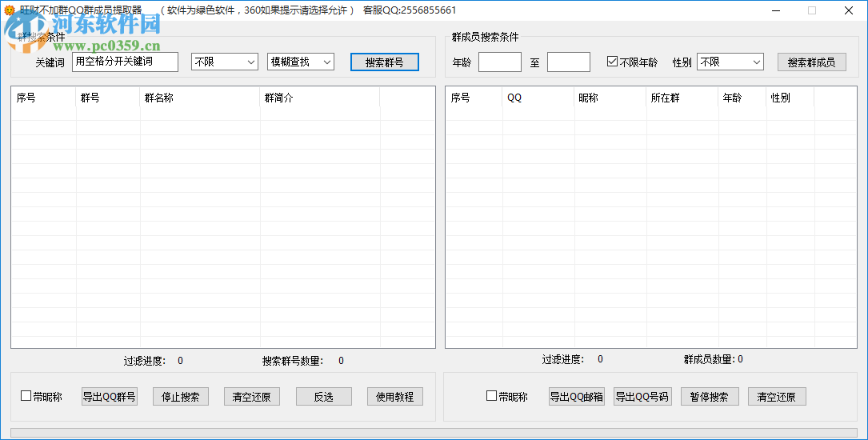Image resolution: width=868 pixels, height=440 pixels.
Task: Click the 搜索群号数量 label
Action: [x=293, y=361]
